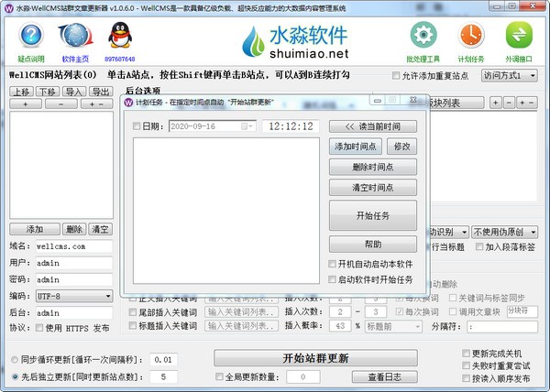Open the 疑点说明 help icon
The image size is (550, 392).
click(x=32, y=38)
